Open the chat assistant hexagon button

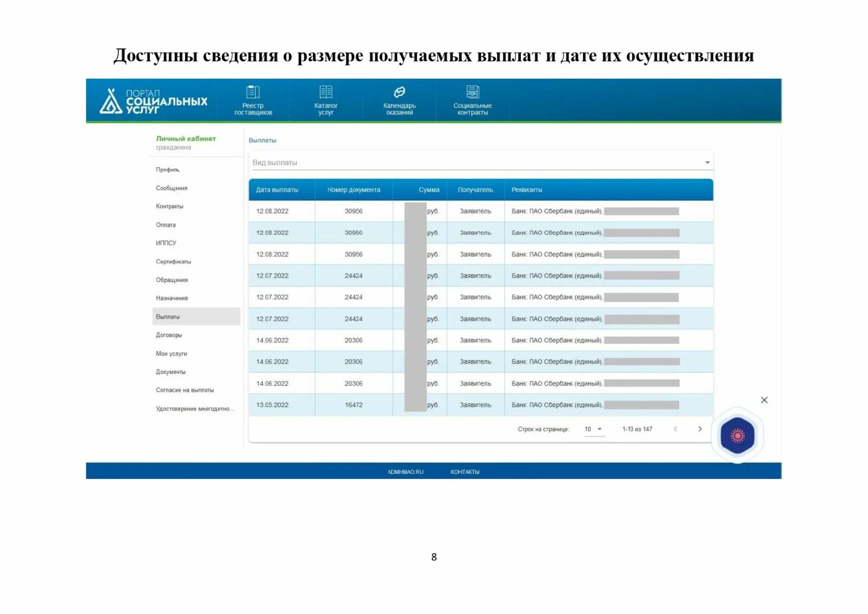point(737,435)
